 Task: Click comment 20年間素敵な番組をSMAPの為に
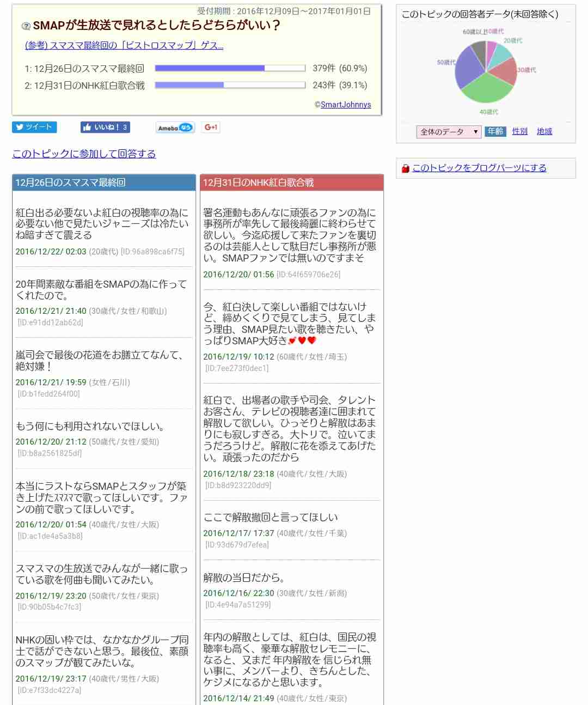[101, 290]
